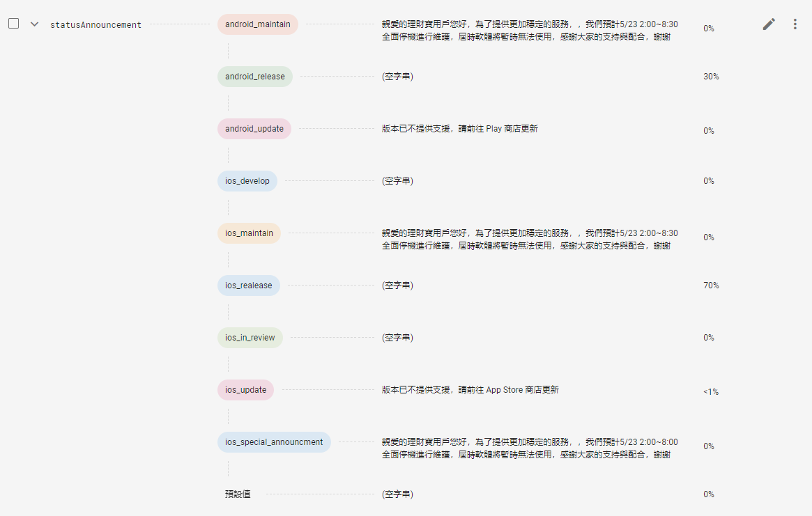This screenshot has width=812, height=516.
Task: Open the three-dot more options menu
Action: [795, 24]
